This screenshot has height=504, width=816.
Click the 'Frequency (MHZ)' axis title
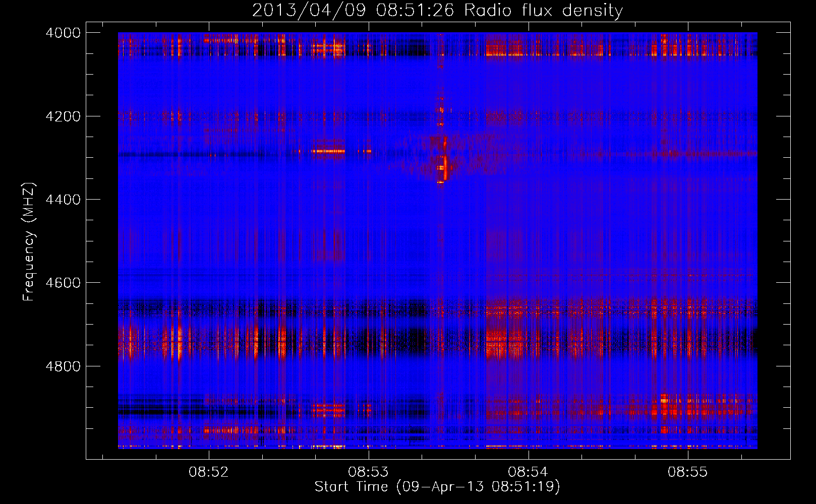(x=29, y=242)
